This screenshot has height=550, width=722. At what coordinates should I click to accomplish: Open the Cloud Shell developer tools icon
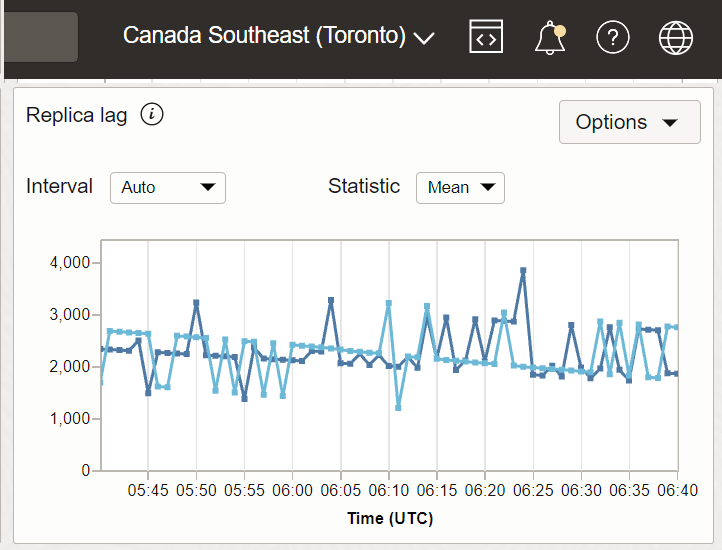pos(486,37)
